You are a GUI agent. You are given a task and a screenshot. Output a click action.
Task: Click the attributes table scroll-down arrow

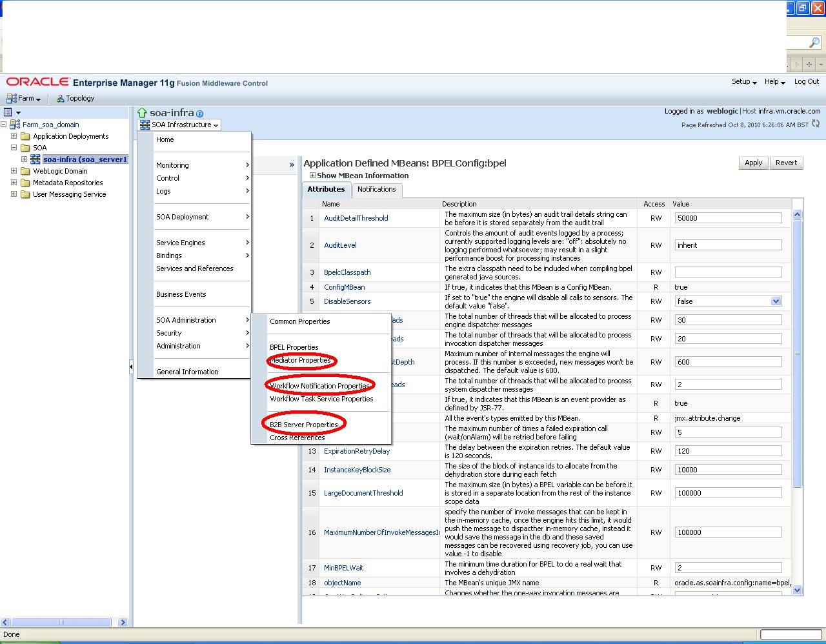coord(797,590)
